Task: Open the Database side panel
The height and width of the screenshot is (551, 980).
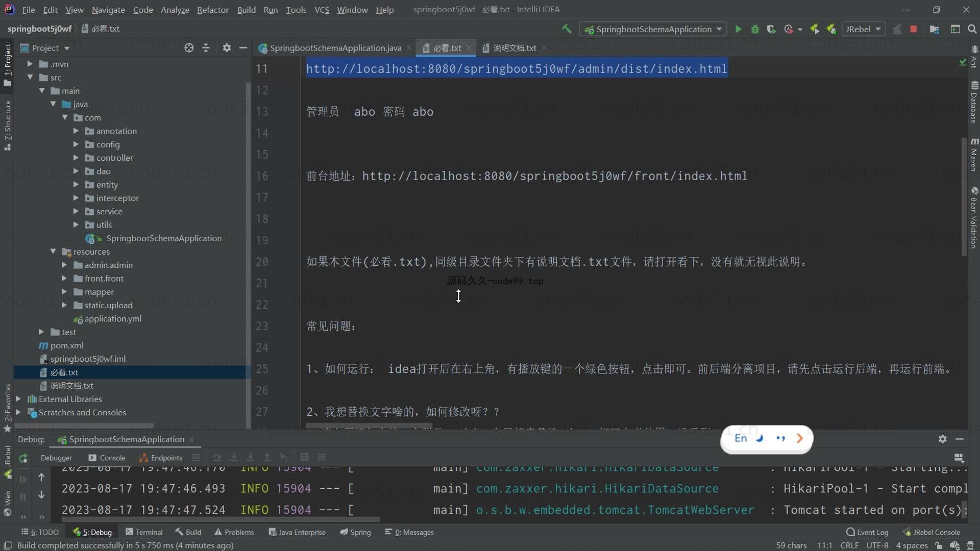Action: 974,102
